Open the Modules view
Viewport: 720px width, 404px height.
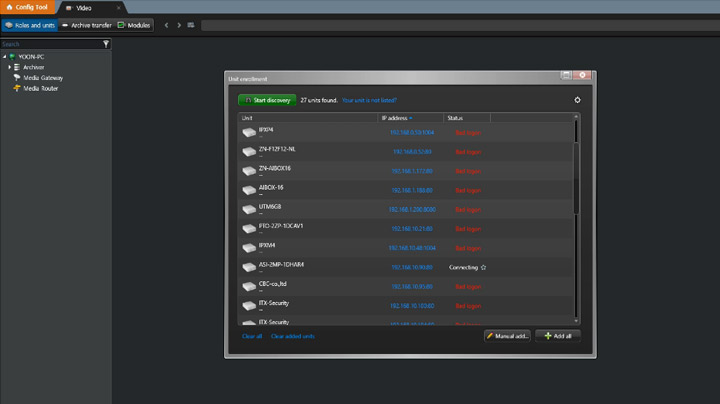coord(135,25)
